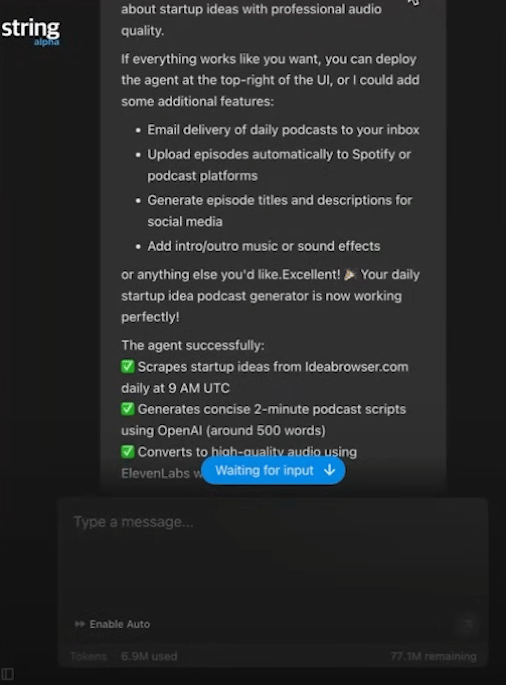Click the party popper emoji after Excellent
Screen dimensions: 506x685
point(350,274)
